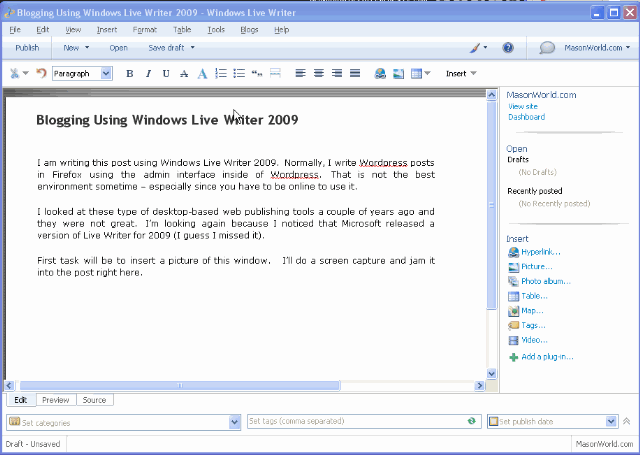The width and height of the screenshot is (640, 455).
Task: Open the table toolbar dropdown arrow
Action: click(x=427, y=73)
